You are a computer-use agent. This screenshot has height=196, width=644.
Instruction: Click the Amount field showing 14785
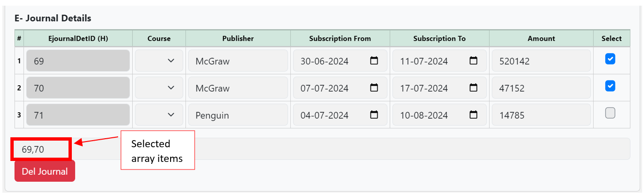[541, 115]
